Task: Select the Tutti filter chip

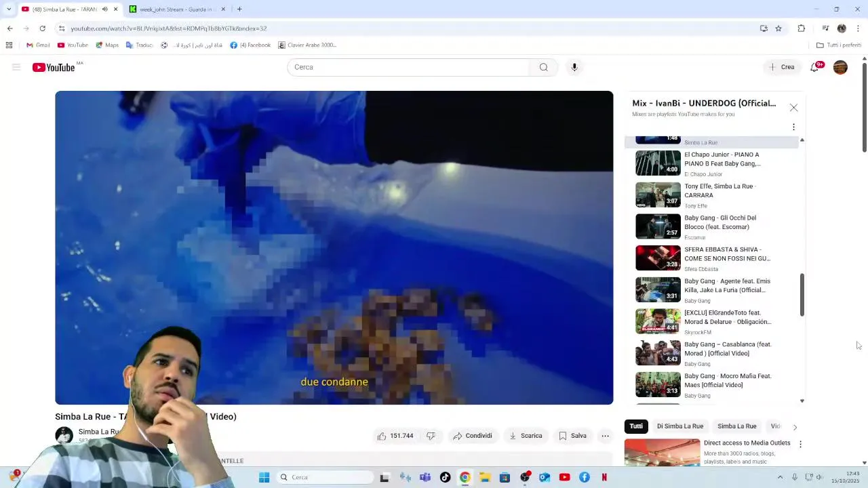Action: [x=636, y=426]
